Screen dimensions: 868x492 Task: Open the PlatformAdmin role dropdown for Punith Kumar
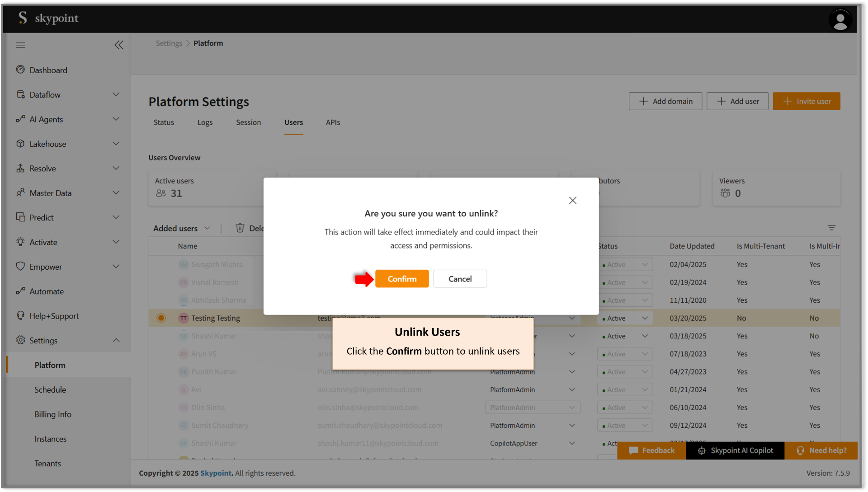pyautogui.click(x=571, y=371)
